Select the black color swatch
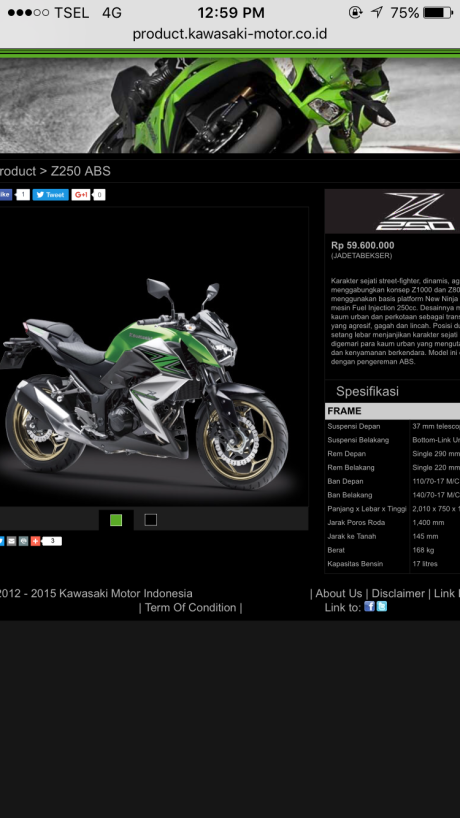 (x=151, y=520)
